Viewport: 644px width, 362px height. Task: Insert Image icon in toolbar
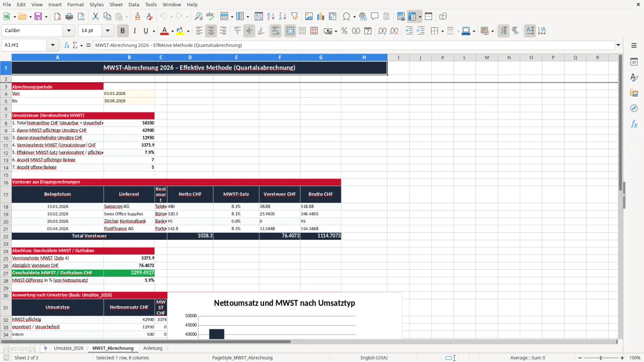(x=309, y=17)
